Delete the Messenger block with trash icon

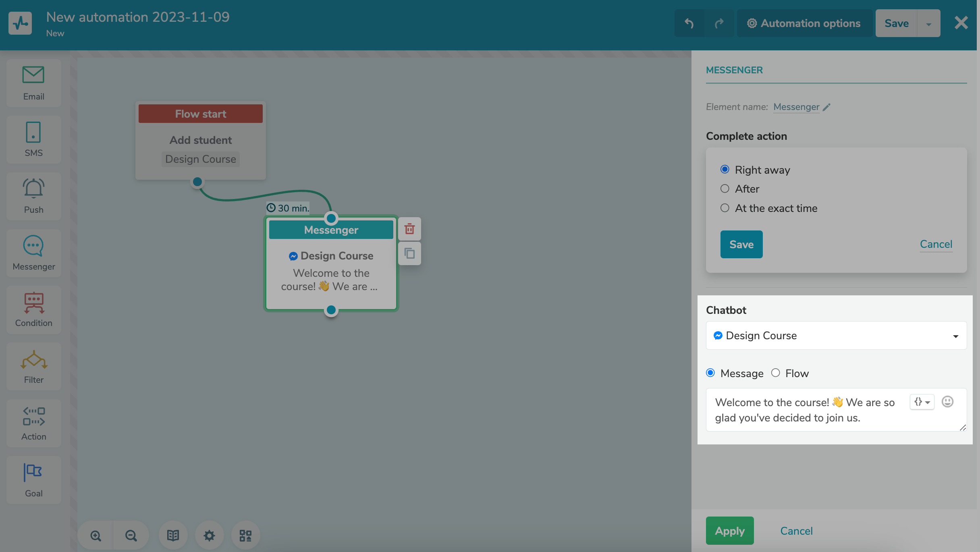(x=409, y=229)
